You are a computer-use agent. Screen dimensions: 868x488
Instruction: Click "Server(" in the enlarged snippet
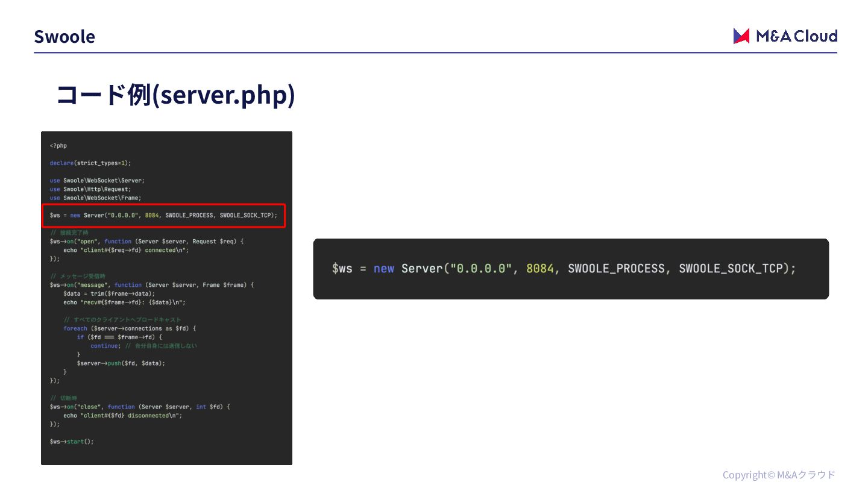coord(425,269)
